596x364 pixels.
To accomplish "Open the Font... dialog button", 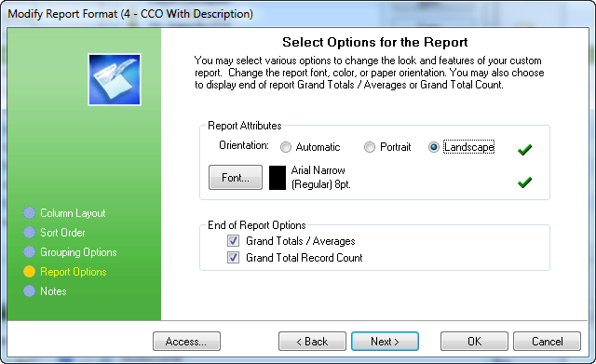I will click(x=236, y=178).
